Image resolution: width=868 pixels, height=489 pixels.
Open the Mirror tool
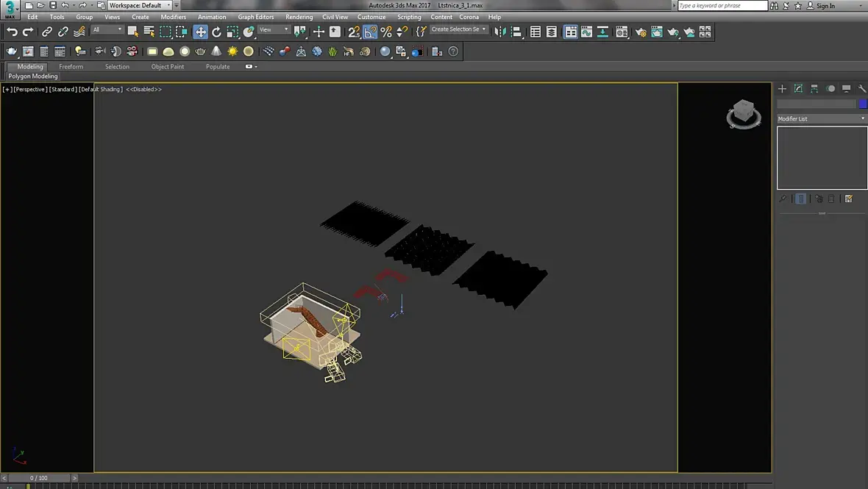pos(500,32)
